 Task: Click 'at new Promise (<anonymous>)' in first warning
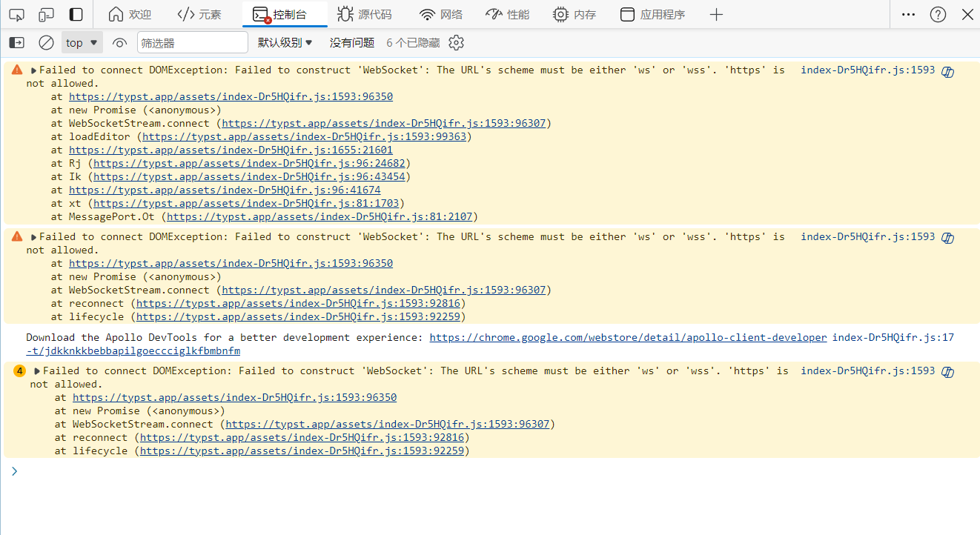point(136,110)
